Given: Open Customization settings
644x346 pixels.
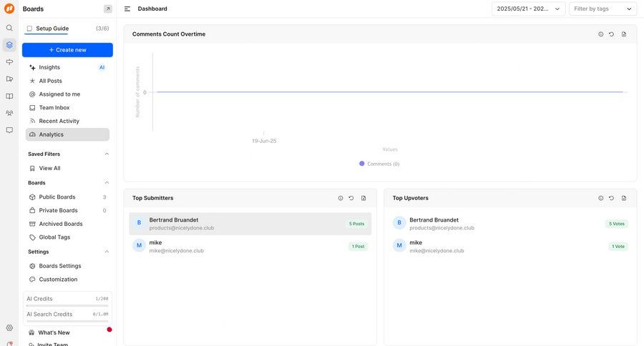Looking at the screenshot, I should tap(67, 279).
